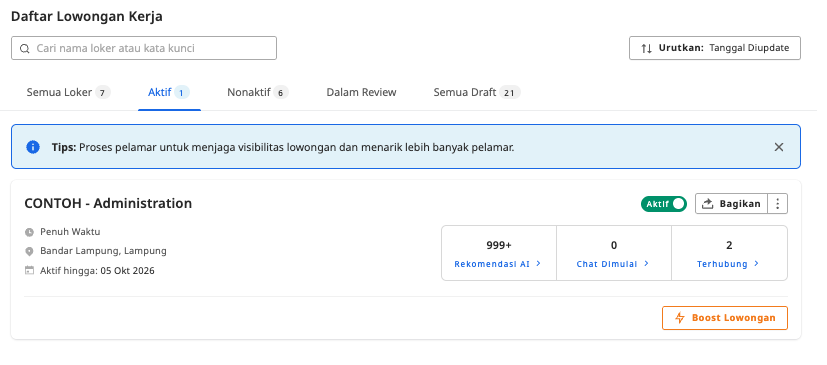827x365 pixels.
Task: Click the Daftar Lowongan Kerja heading
Action: point(87,16)
